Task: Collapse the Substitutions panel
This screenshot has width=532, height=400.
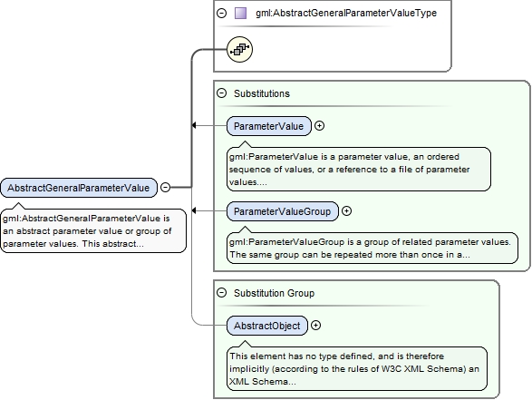Action: (221, 93)
